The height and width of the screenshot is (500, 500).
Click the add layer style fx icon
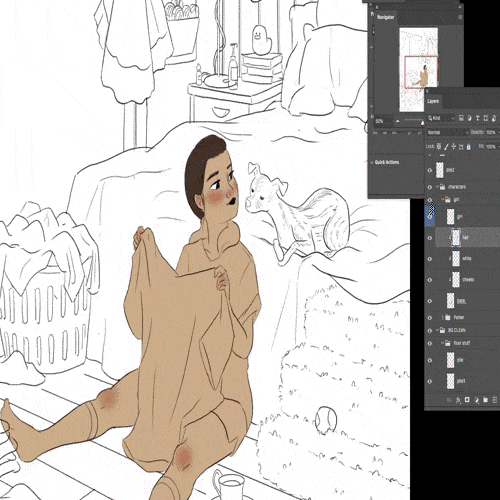(458, 400)
